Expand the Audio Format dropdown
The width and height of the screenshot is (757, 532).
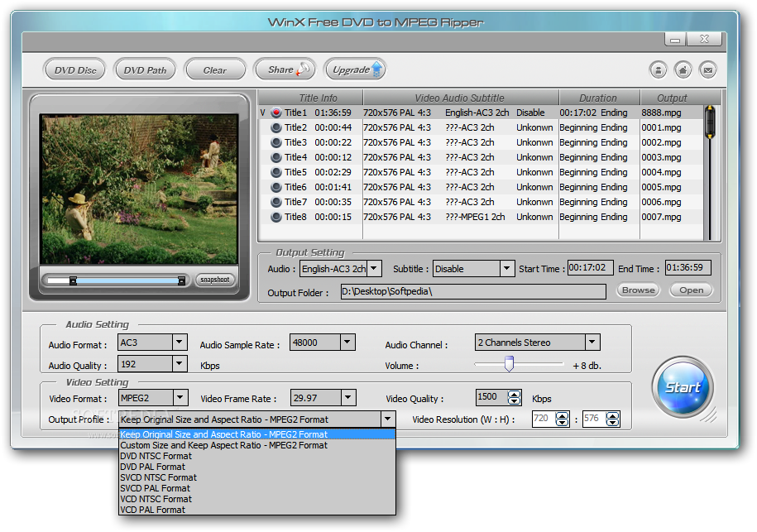[180, 343]
